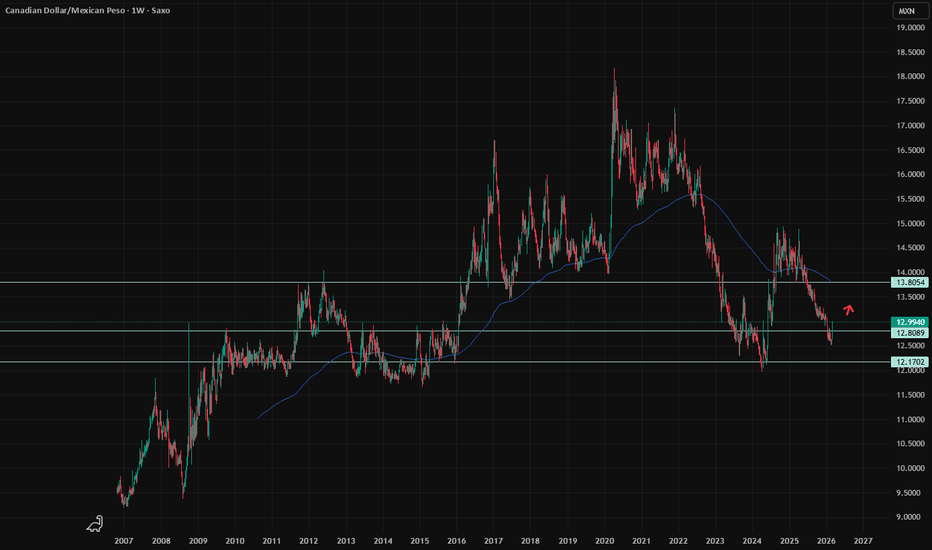This screenshot has width=932, height=550.
Task: Click the 15.0000 price axis label
Action: pyautogui.click(x=910, y=224)
